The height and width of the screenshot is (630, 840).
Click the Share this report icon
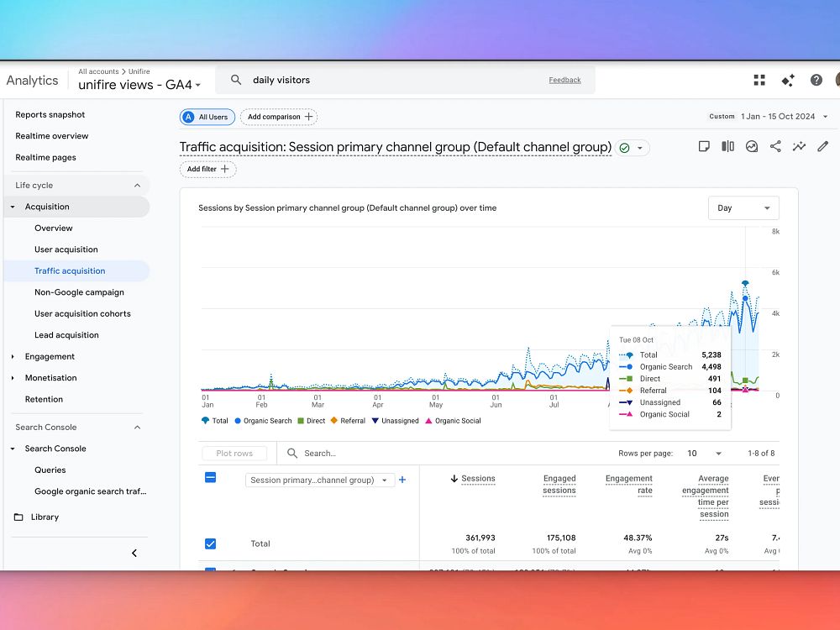click(775, 146)
